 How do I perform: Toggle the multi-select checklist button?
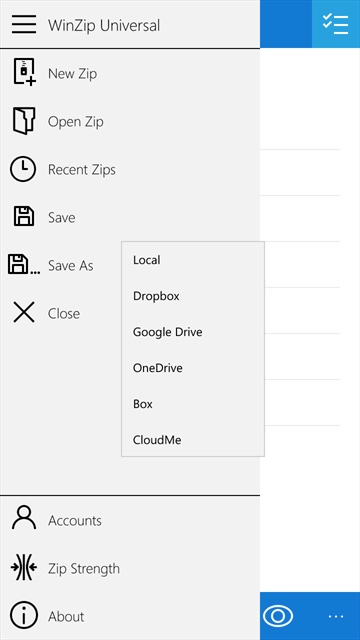point(336,24)
